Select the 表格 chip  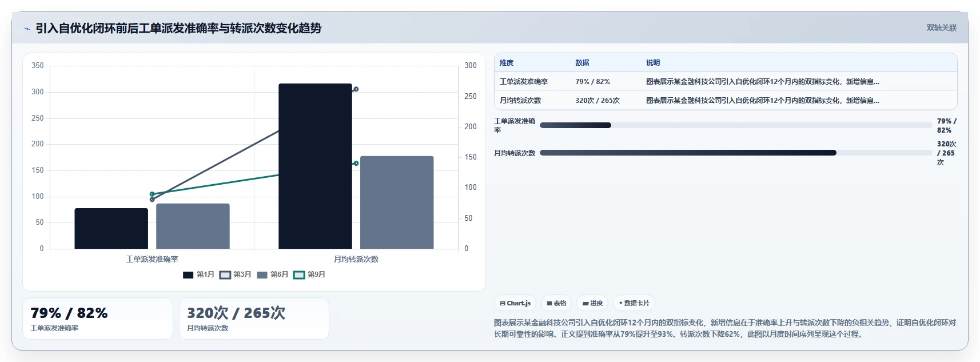point(556,303)
